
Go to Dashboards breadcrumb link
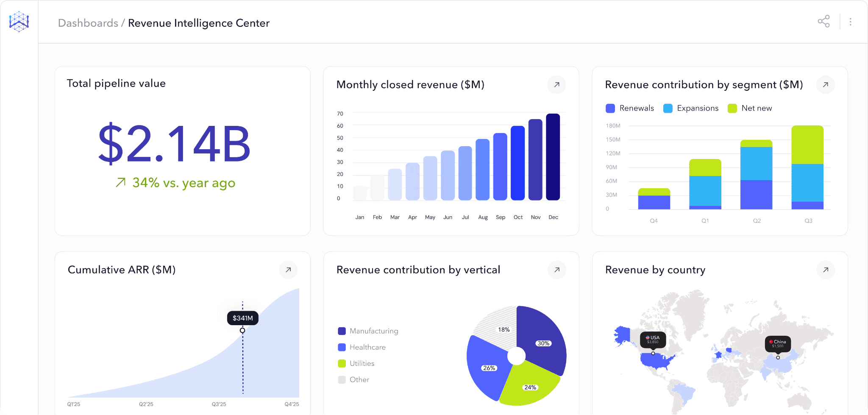coord(88,23)
